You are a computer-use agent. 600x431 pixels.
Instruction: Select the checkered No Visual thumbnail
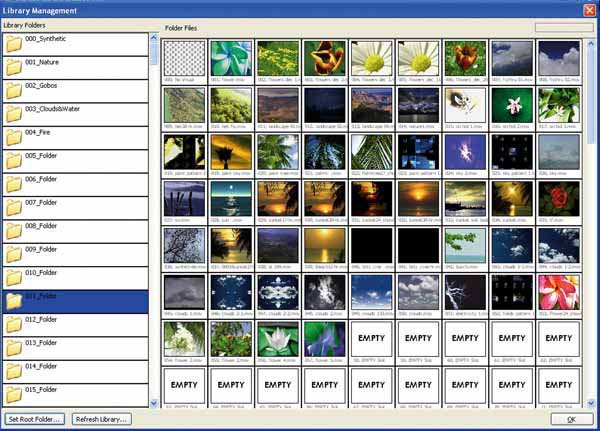tap(184, 59)
